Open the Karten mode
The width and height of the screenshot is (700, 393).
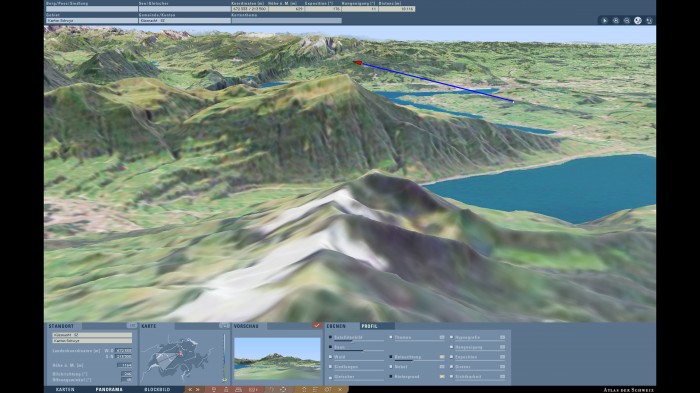point(65,389)
